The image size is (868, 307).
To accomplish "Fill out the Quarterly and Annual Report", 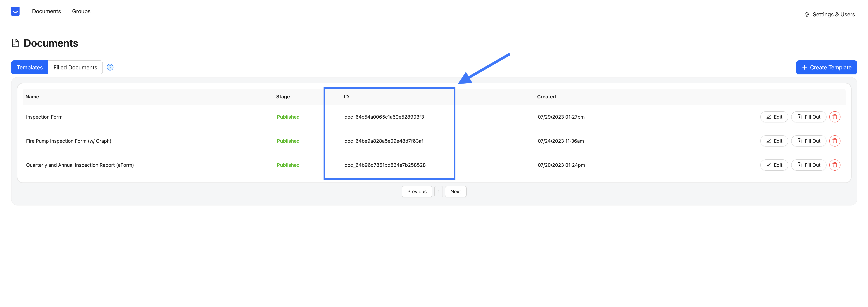I will 808,165.
